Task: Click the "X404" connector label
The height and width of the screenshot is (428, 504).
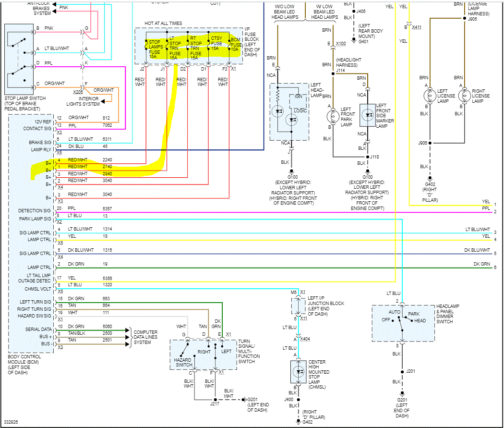Action: (305, 339)
